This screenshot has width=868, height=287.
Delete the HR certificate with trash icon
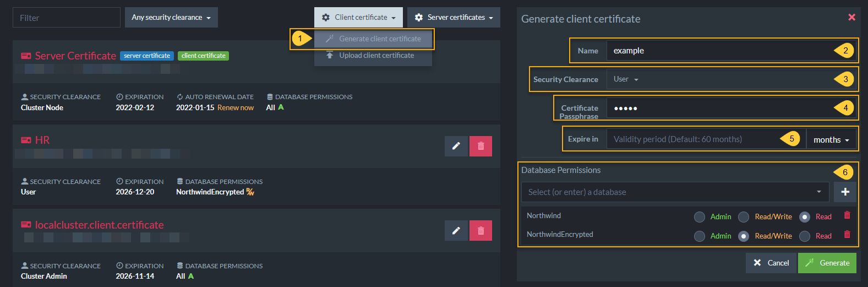click(481, 146)
